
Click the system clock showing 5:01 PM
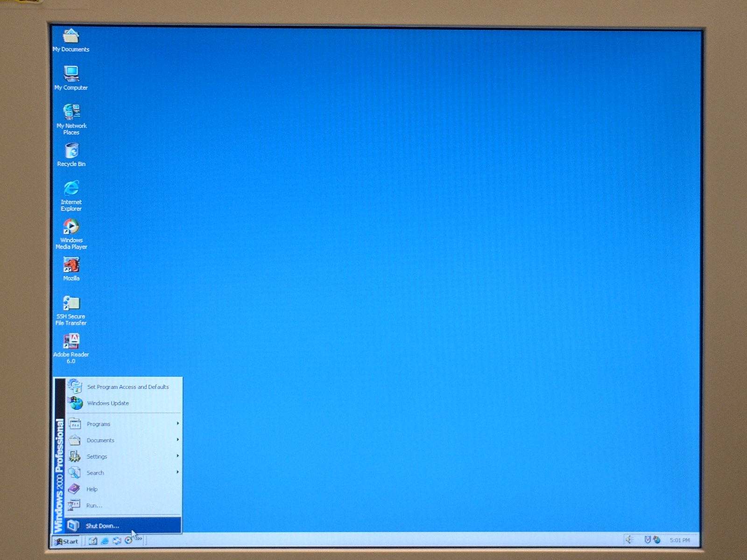pos(679,540)
